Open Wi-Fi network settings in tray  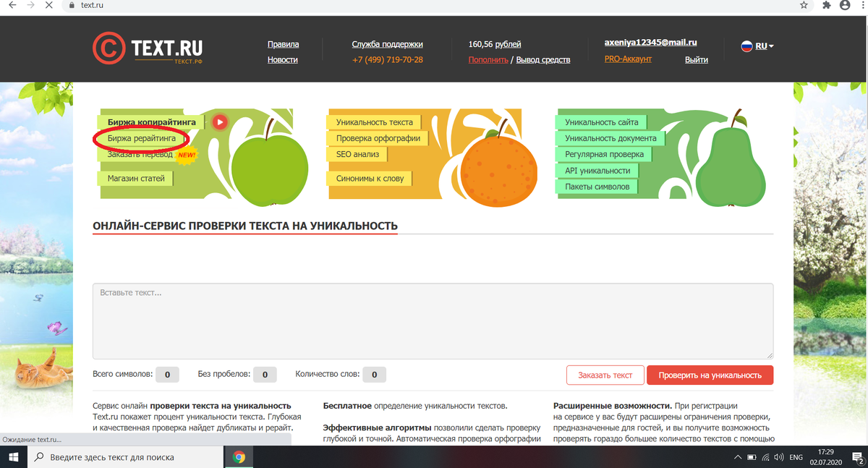(x=765, y=457)
